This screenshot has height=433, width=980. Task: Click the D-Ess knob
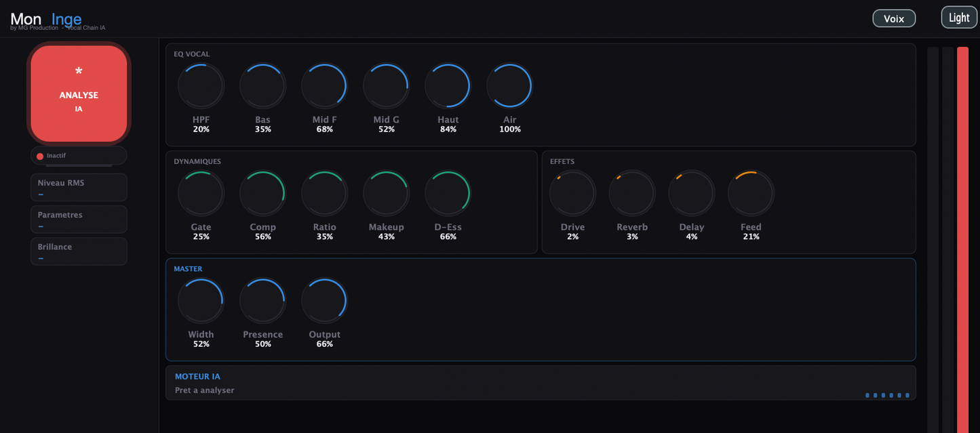[x=448, y=193]
